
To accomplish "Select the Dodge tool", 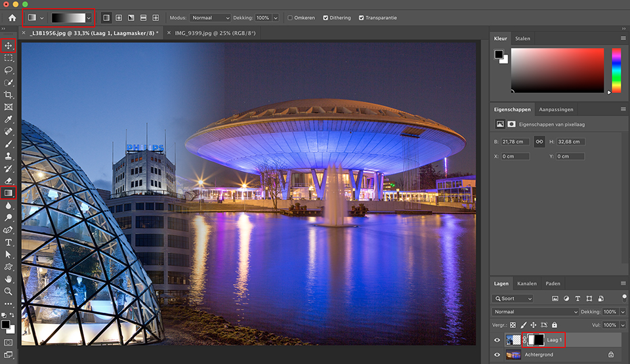I will (x=8, y=218).
